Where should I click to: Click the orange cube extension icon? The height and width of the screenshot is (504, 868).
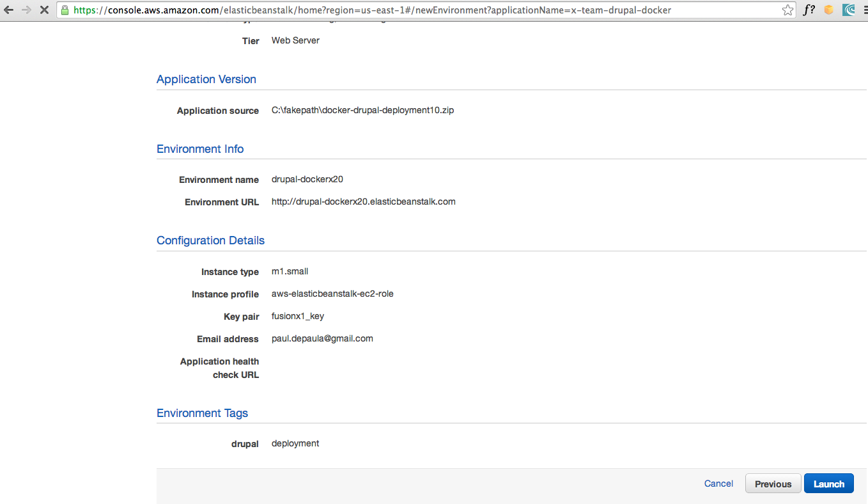tap(829, 10)
